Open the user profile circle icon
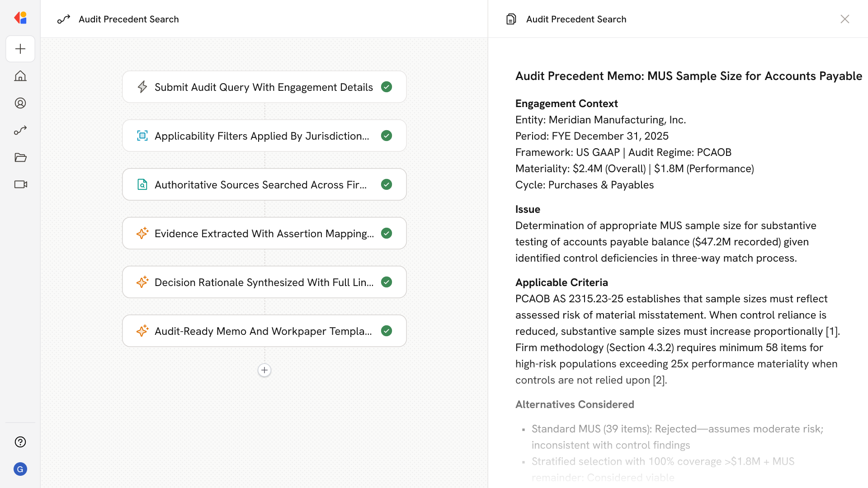The height and width of the screenshot is (488, 868). click(20, 103)
